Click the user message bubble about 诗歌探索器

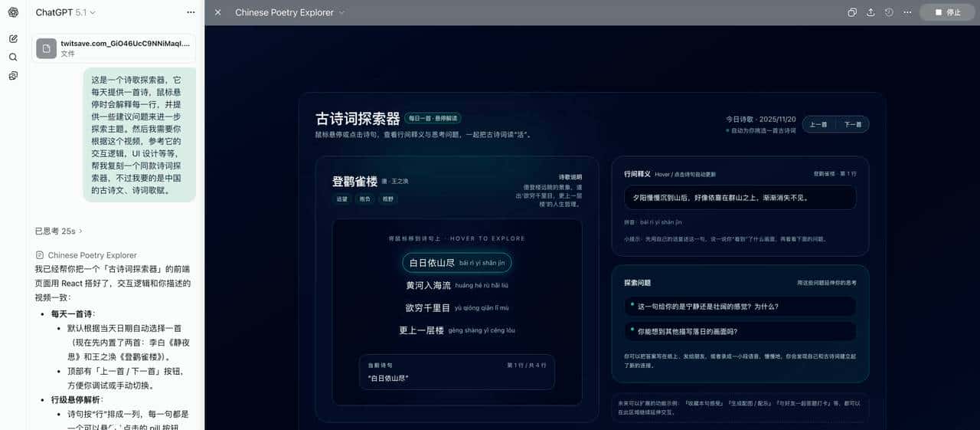139,135
